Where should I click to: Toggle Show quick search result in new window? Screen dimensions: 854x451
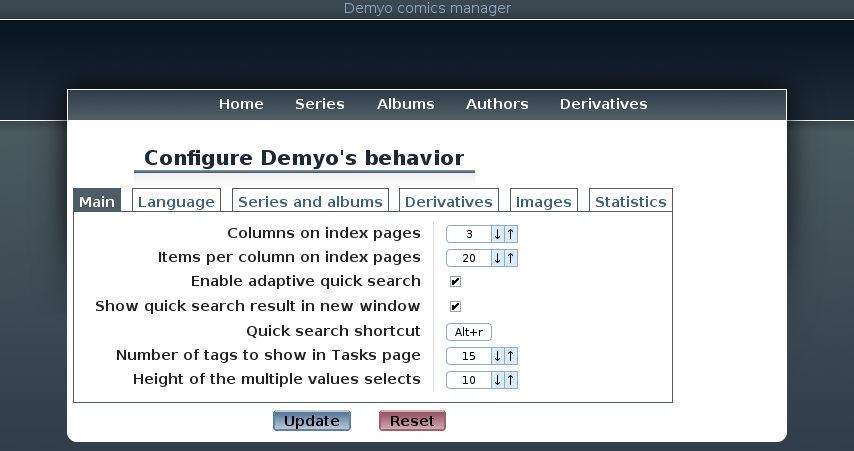tap(455, 307)
